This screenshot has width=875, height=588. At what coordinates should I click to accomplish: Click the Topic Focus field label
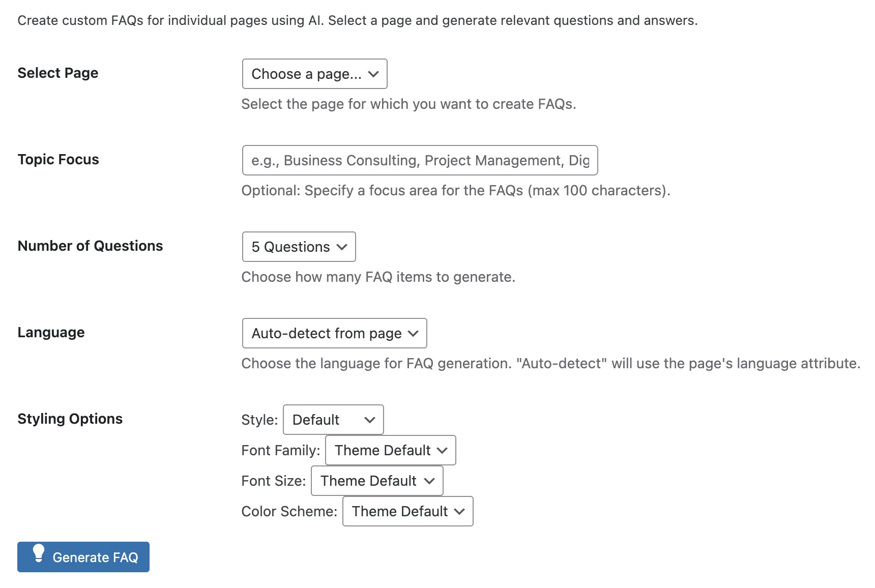(59, 159)
